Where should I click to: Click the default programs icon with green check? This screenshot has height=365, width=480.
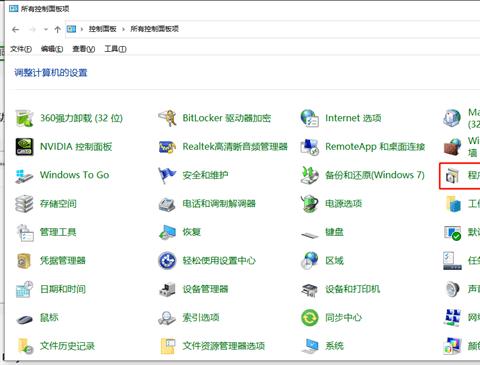[452, 232]
